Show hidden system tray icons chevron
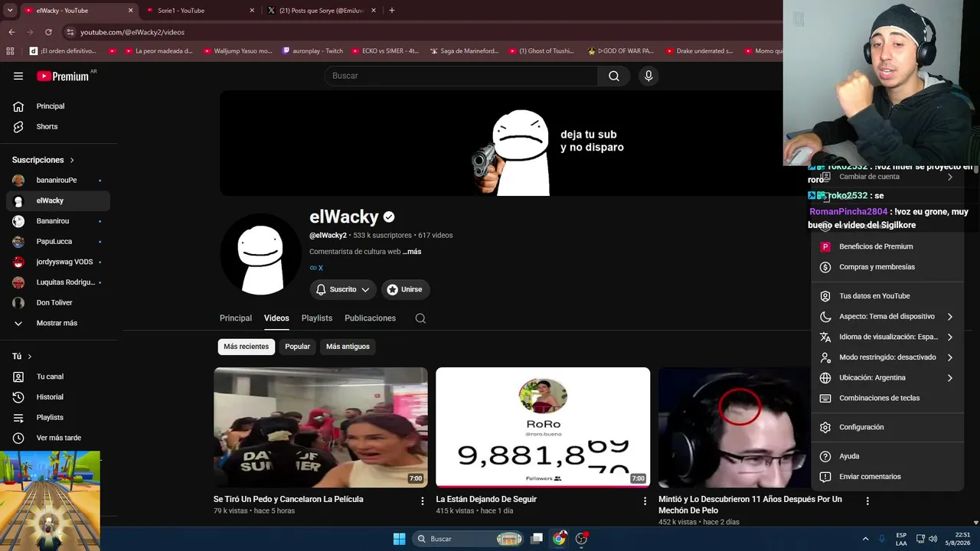This screenshot has width=980, height=551. pyautogui.click(x=865, y=539)
